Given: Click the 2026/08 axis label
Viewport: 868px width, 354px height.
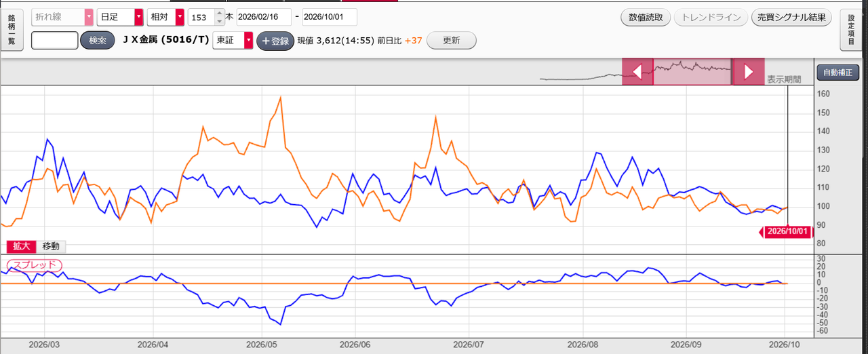Looking at the screenshot, I should (x=585, y=345).
